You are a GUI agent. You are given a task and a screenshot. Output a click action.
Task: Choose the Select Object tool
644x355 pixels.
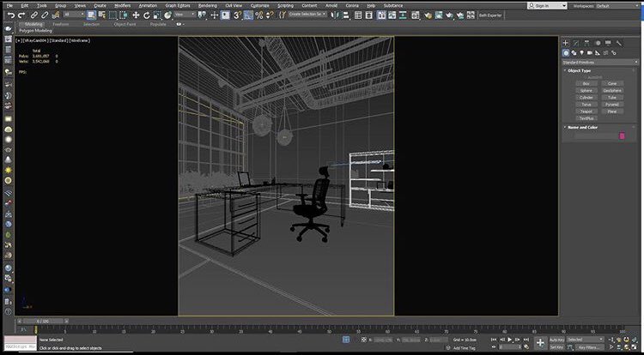(x=91, y=15)
